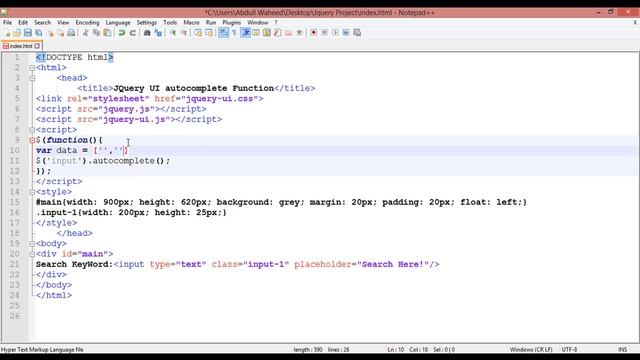
Task: Open the Search menu
Action: 42,22
